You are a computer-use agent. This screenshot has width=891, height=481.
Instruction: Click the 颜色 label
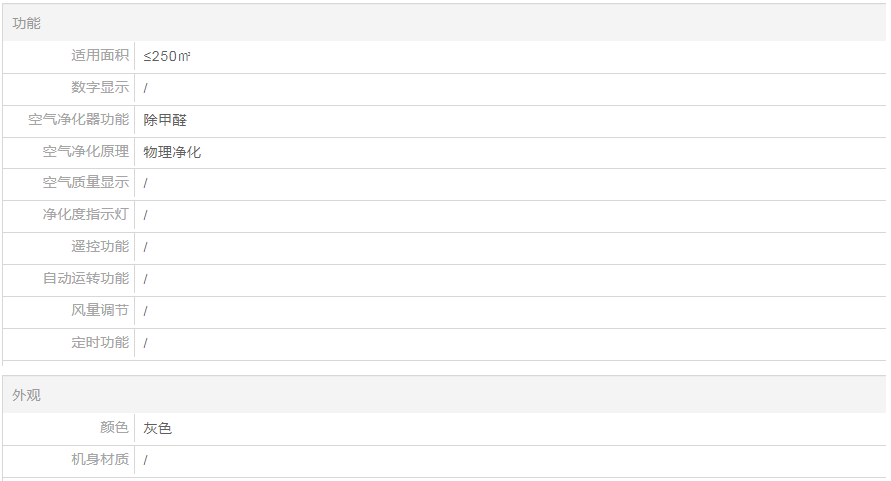click(x=114, y=428)
